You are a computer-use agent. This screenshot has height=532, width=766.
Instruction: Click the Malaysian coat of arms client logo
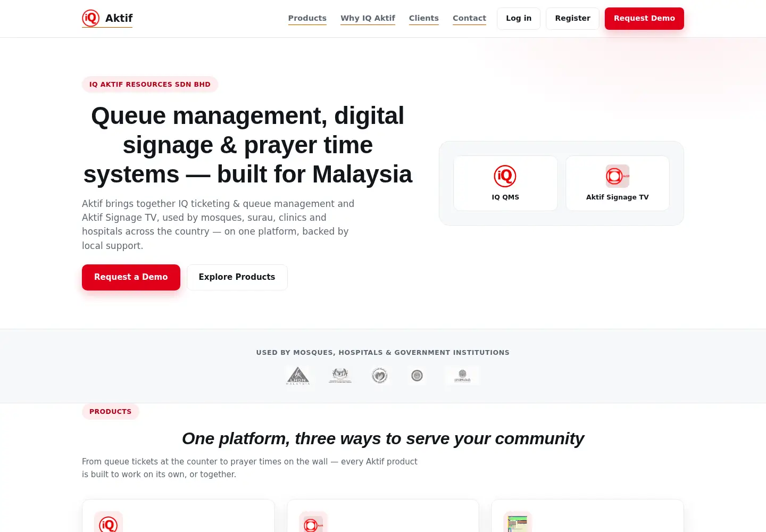click(x=340, y=376)
